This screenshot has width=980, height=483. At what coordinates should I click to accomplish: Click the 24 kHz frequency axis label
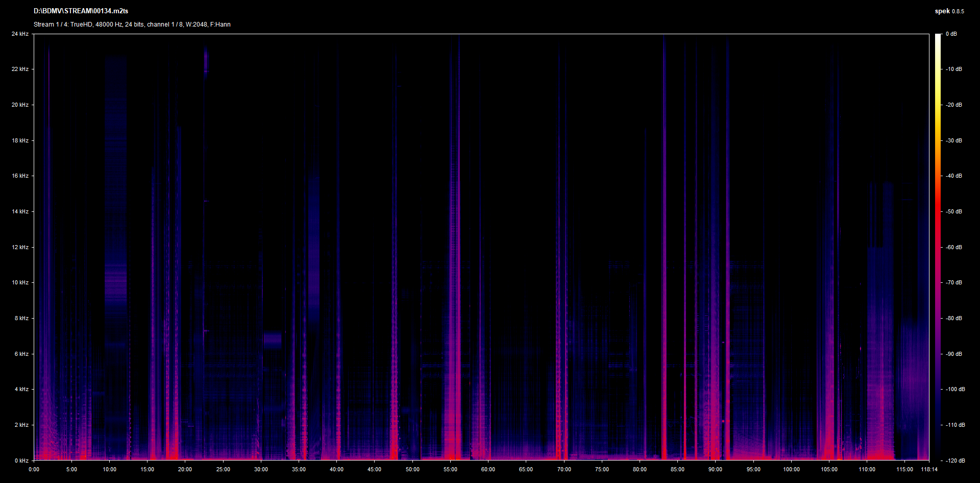(20, 34)
